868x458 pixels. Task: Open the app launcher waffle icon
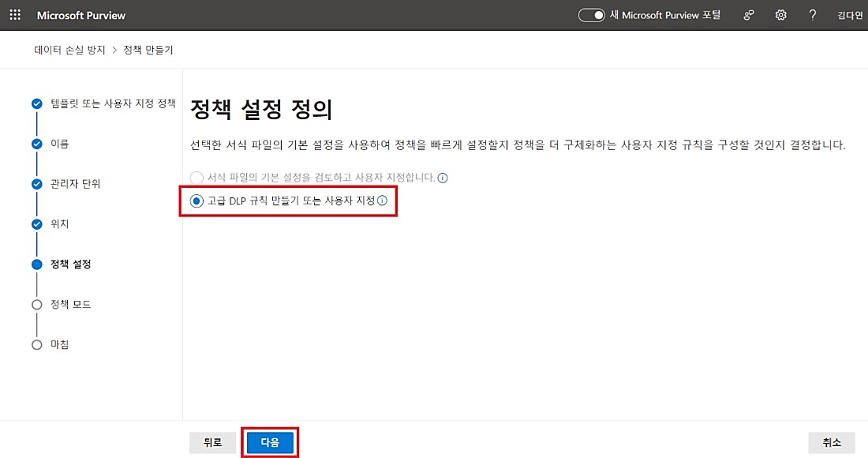point(15,15)
